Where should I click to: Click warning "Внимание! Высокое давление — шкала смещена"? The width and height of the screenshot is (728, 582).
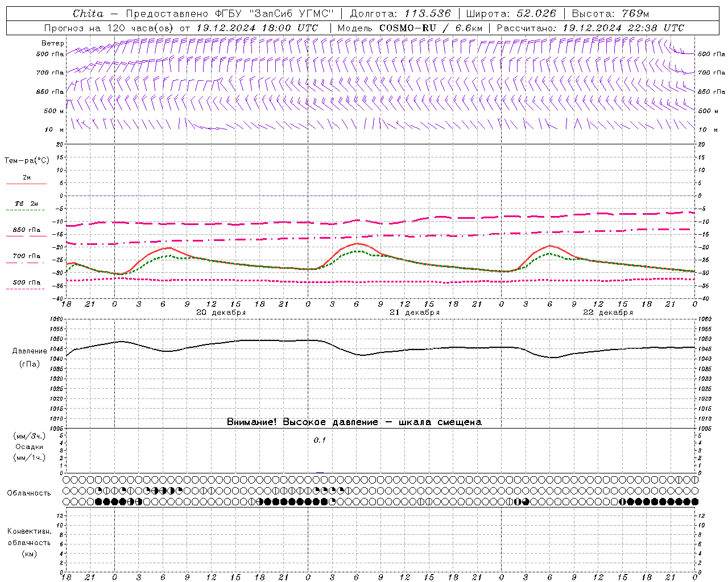[x=354, y=422]
